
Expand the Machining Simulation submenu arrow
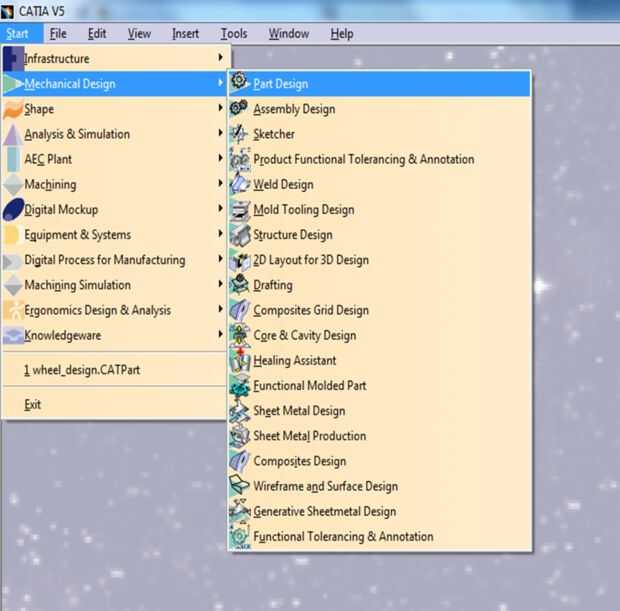tap(220, 284)
